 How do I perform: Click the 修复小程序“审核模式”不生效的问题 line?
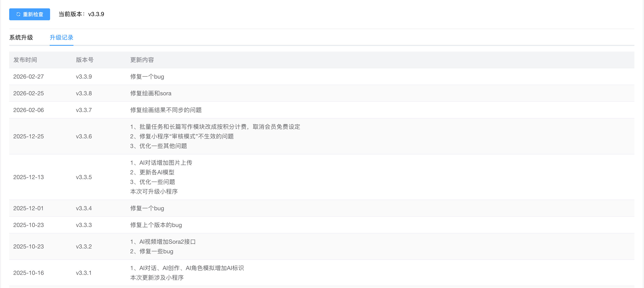click(182, 136)
